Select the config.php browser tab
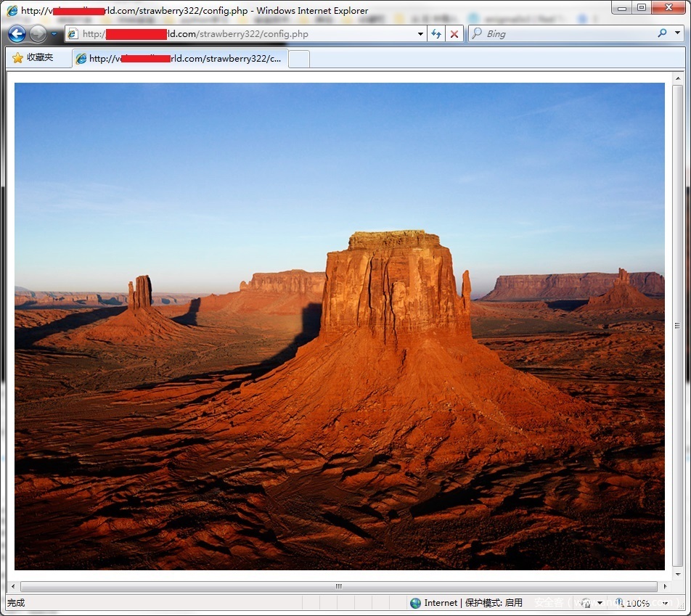The image size is (691, 616). click(x=180, y=59)
